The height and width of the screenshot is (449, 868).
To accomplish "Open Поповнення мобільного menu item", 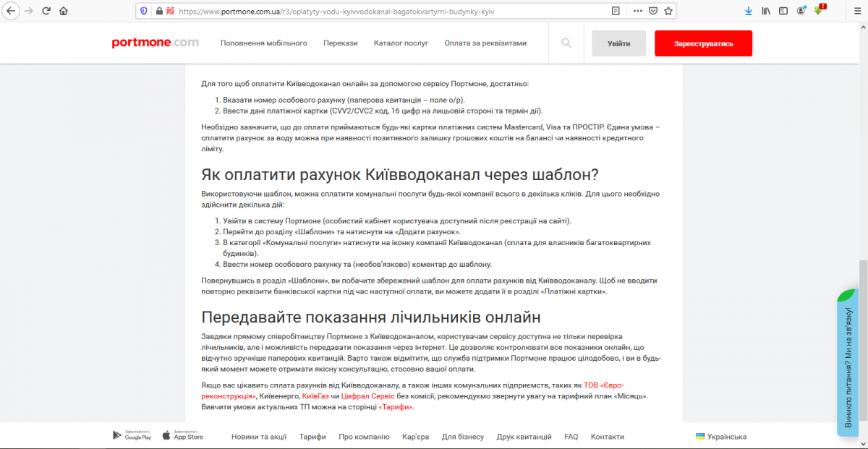I will [264, 43].
